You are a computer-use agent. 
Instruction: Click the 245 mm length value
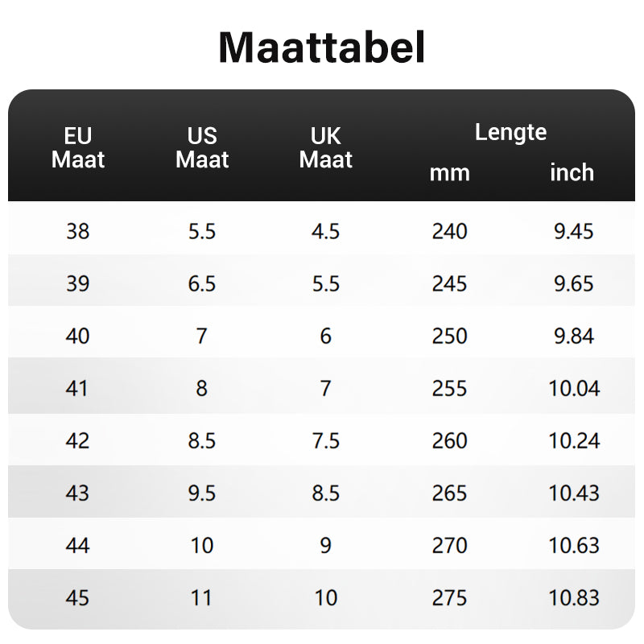[449, 284]
